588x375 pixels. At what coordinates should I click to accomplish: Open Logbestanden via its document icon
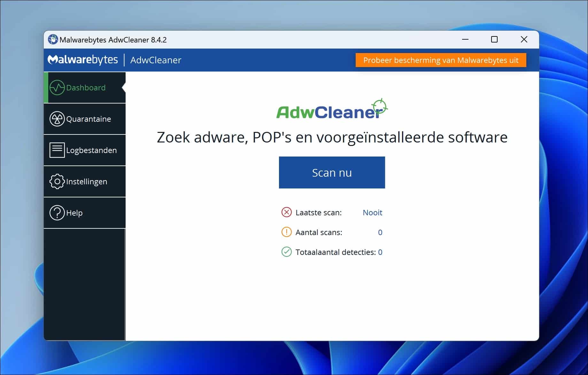[x=57, y=150]
